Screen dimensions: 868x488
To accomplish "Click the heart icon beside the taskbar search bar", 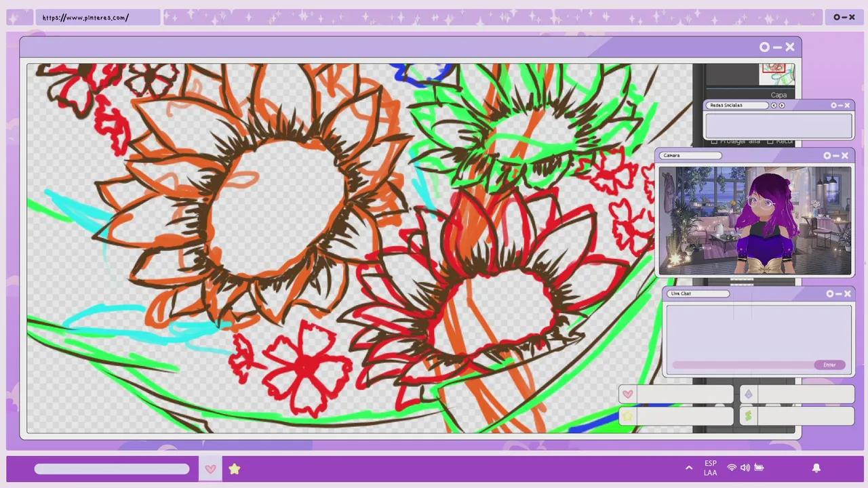I will point(210,468).
